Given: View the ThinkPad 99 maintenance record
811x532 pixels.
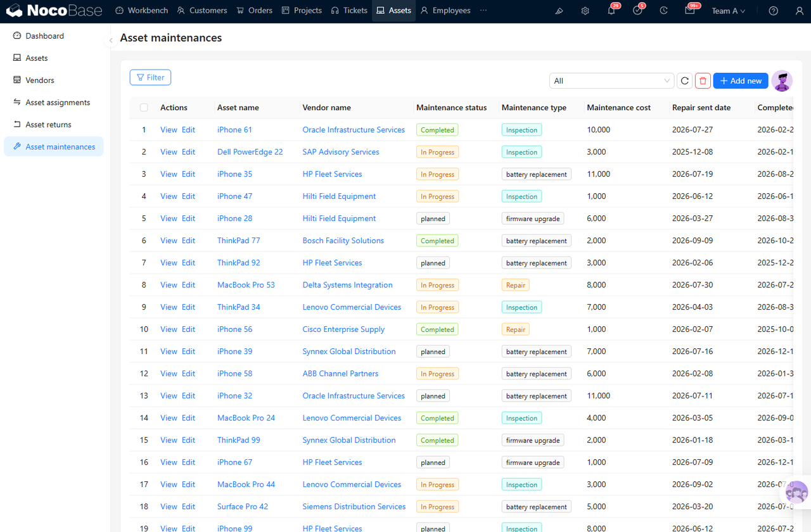Looking at the screenshot, I should 169,440.
